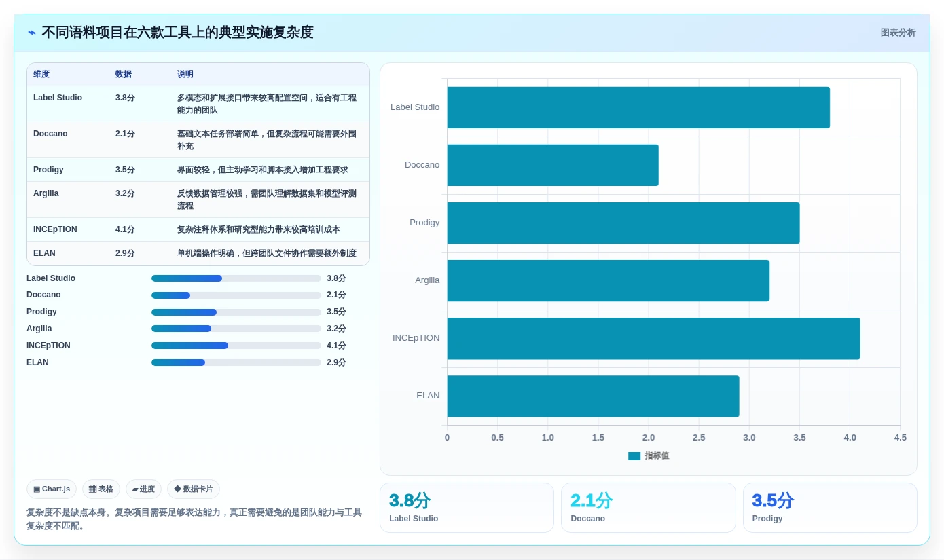Viewport: 944px width, 560px height.
Task: Click the 2.1分 Doccano data card
Action: point(649,508)
